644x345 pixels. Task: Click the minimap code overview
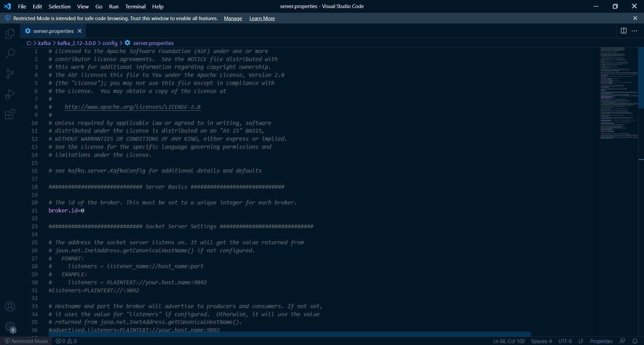[619, 93]
